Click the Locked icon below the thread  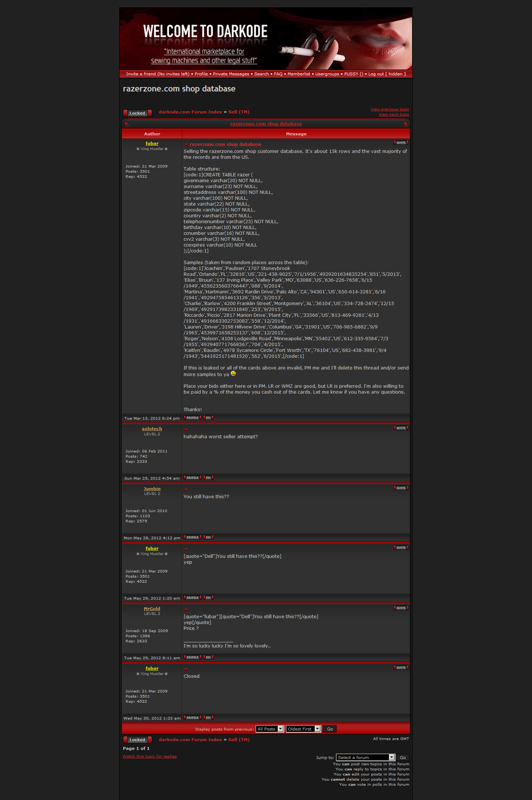pos(137,740)
